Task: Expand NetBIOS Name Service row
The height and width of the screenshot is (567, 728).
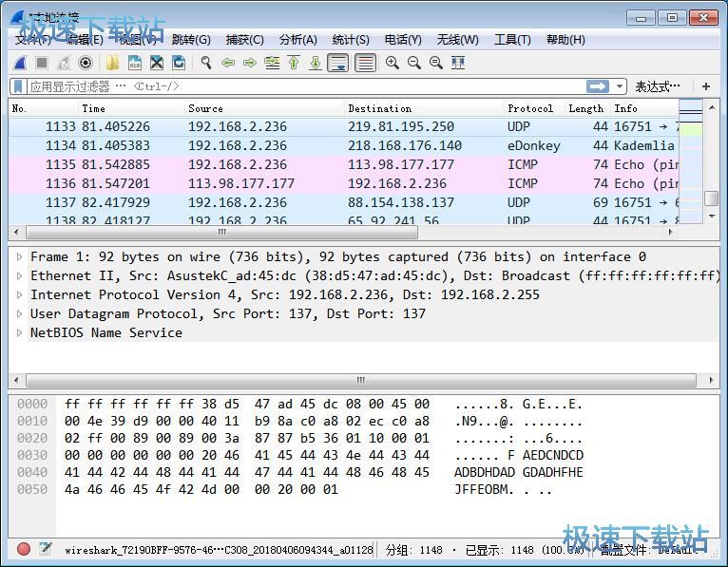Action: [19, 332]
